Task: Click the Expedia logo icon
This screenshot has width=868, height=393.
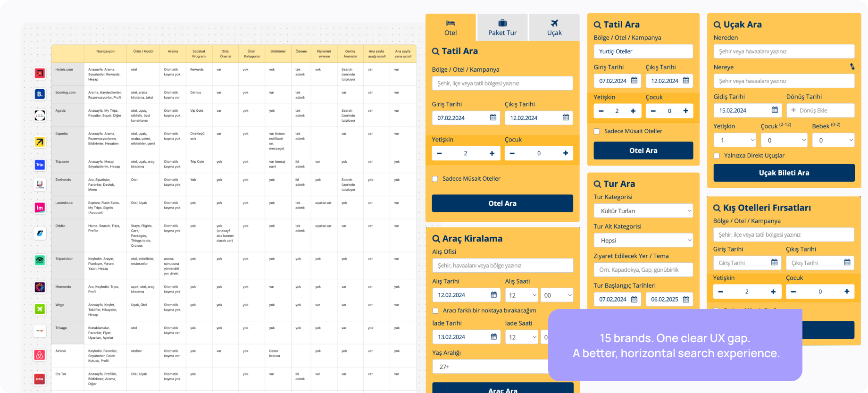Action: pyautogui.click(x=40, y=142)
